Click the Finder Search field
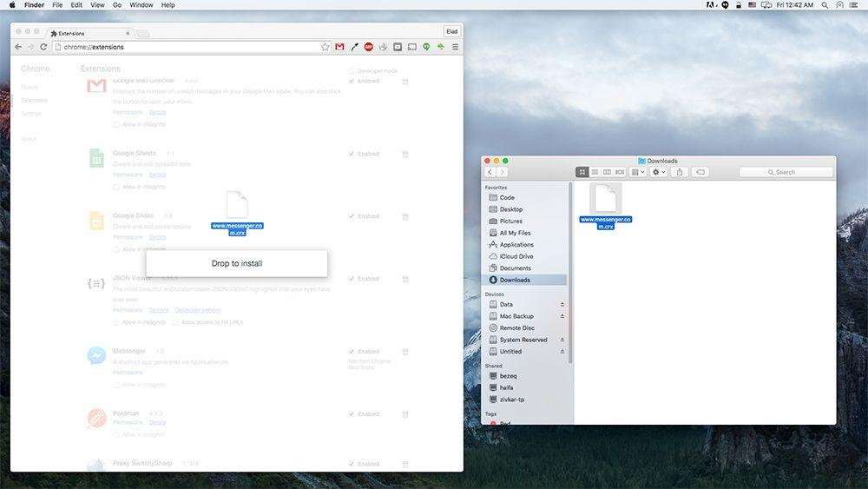Image resolution: width=868 pixels, height=489 pixels. (786, 172)
